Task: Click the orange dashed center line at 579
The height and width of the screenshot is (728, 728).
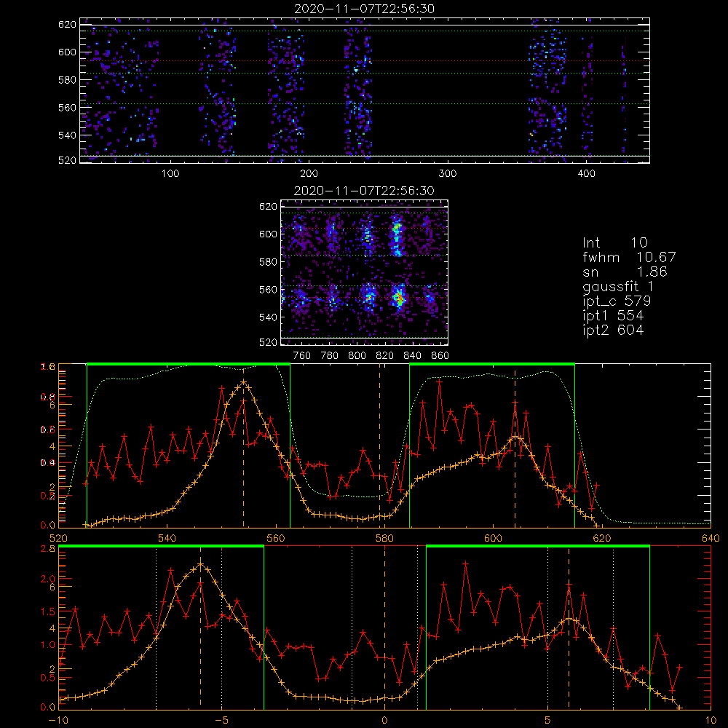Action: tap(379, 446)
